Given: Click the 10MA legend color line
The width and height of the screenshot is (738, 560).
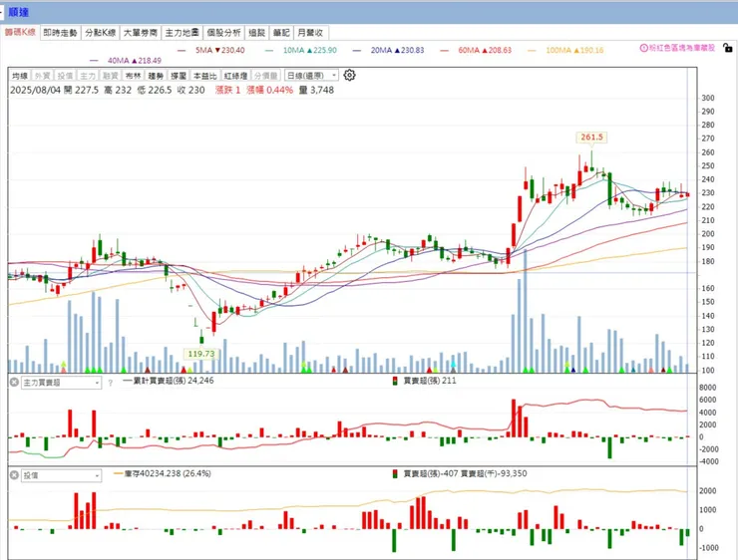Looking at the screenshot, I should (269, 50).
